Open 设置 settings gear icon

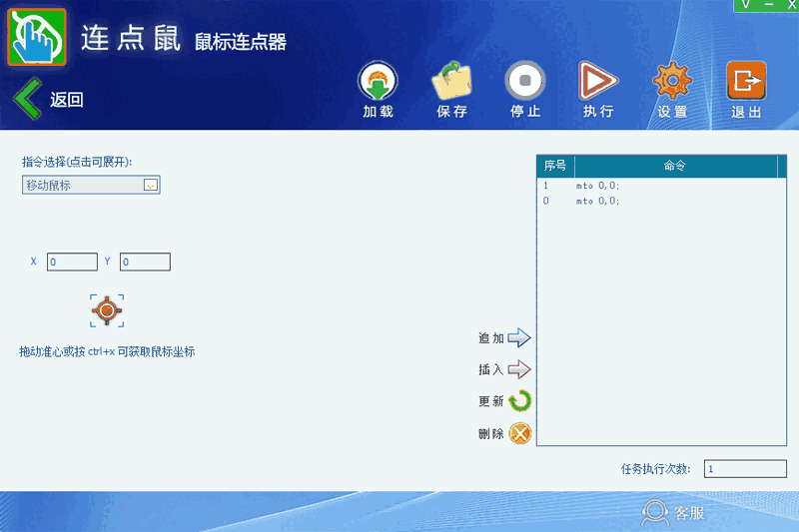tap(672, 81)
